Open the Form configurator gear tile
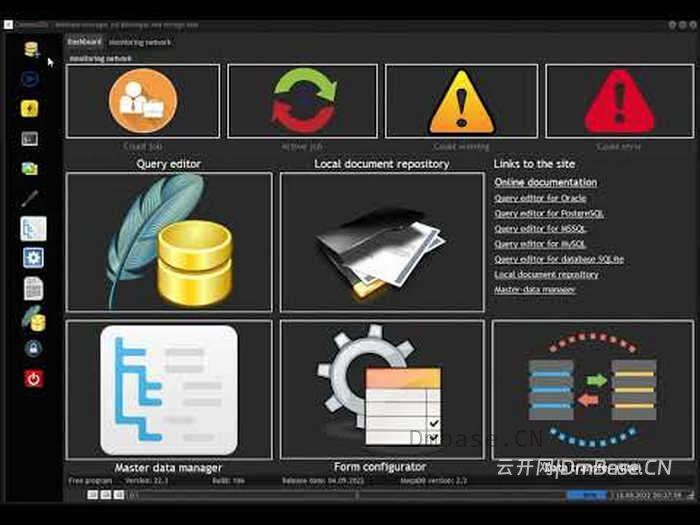The width and height of the screenshot is (700, 525). click(382, 390)
